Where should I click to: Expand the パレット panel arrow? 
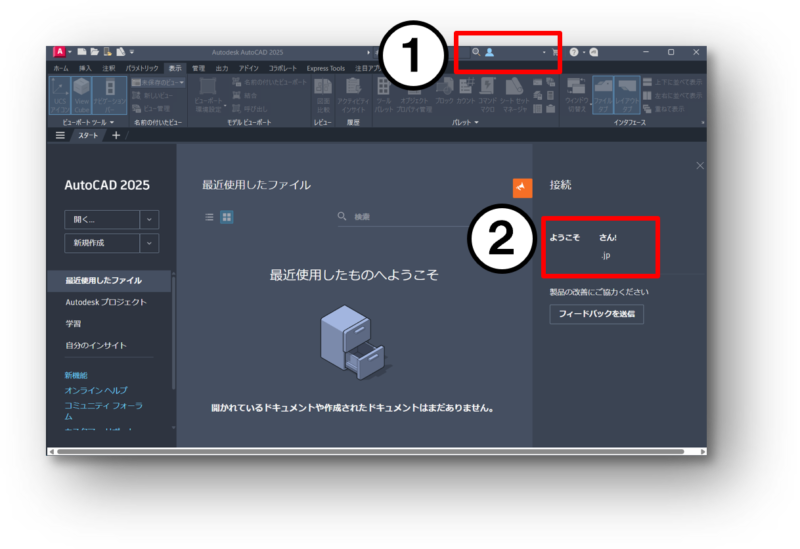477,122
